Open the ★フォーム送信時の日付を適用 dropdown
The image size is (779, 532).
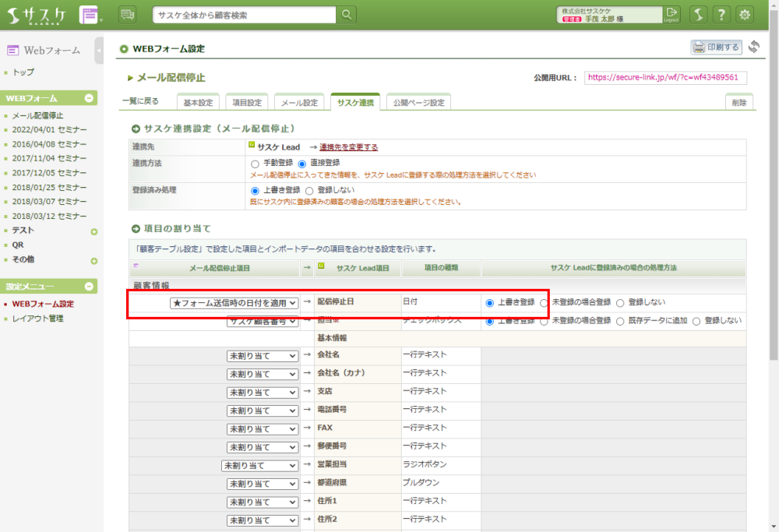click(234, 303)
